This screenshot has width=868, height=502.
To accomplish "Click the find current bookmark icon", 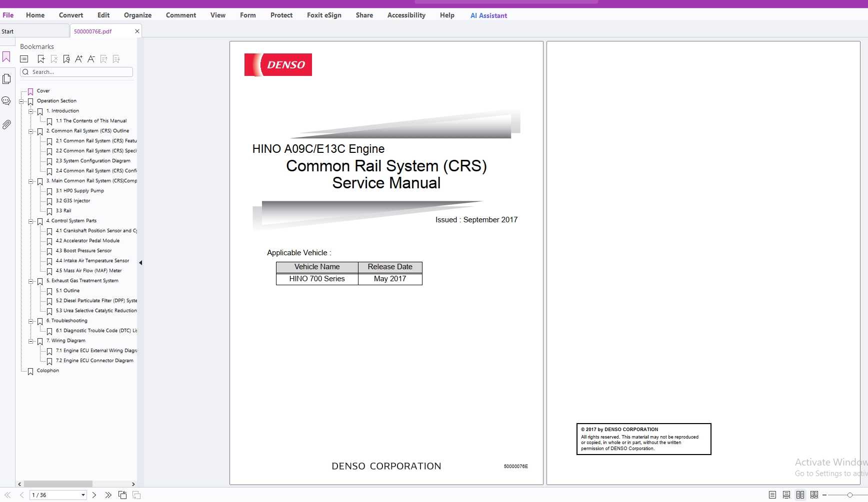I will pos(66,59).
